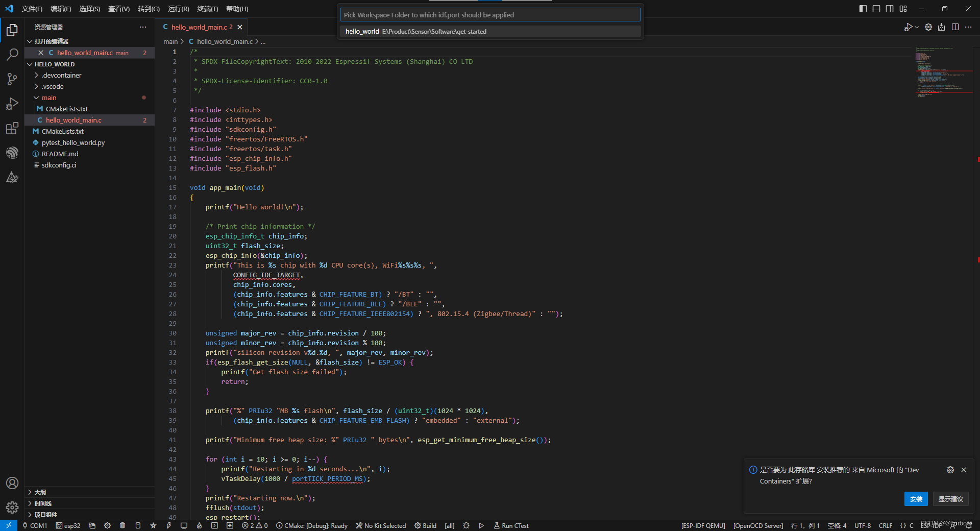Click the current project folder icon in status bar
The height and width of the screenshot is (531, 980).
point(92,525)
